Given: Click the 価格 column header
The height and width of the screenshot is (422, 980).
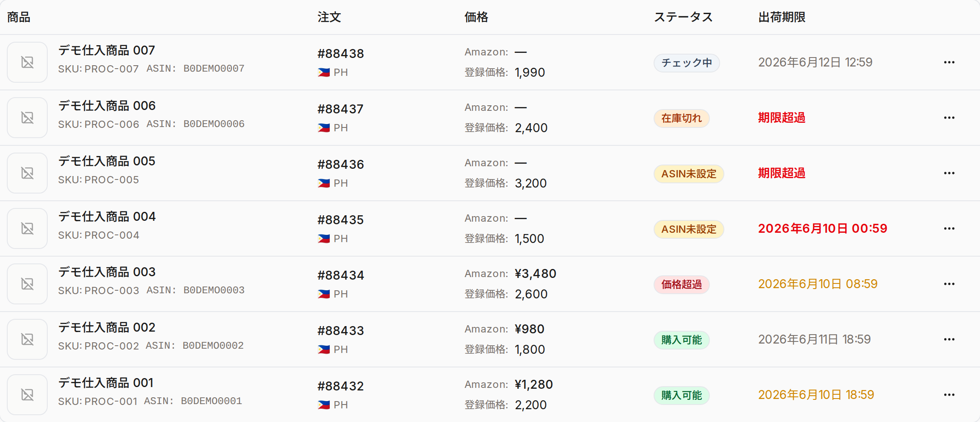Looking at the screenshot, I should 476,17.
